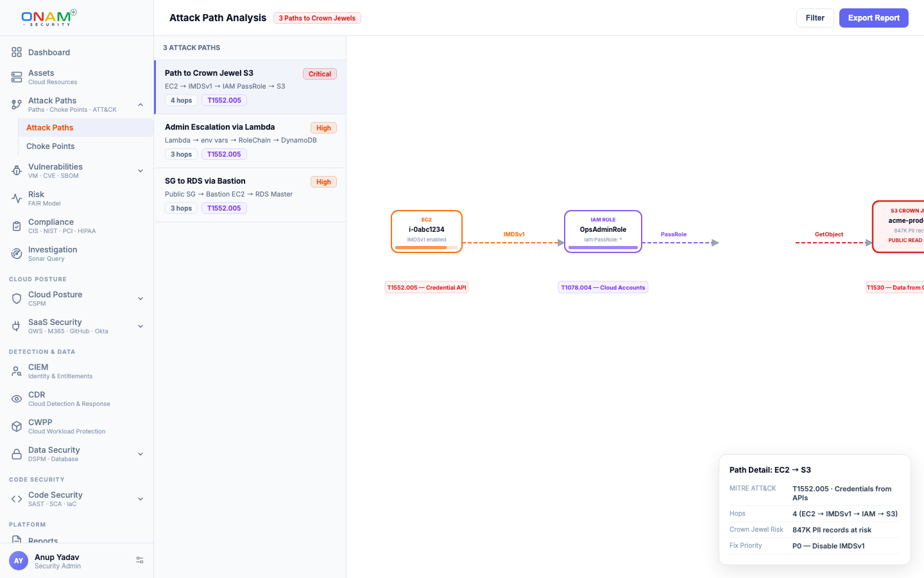Viewport: 924px width, 578px height.
Task: Click the Data Security lock icon
Action: point(17,454)
